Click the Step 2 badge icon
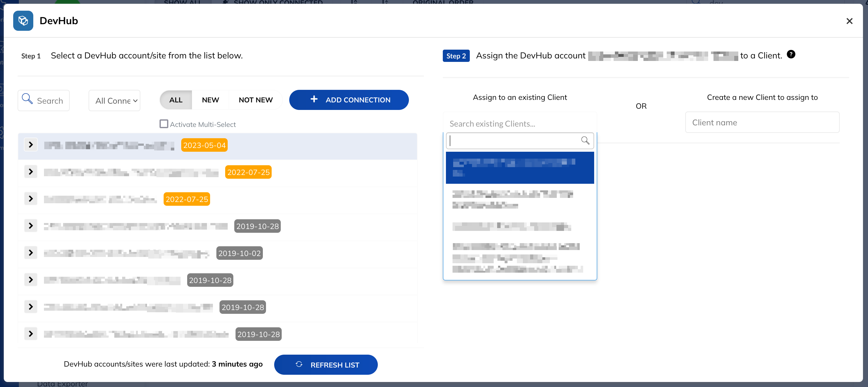This screenshot has width=868, height=387. click(x=456, y=56)
